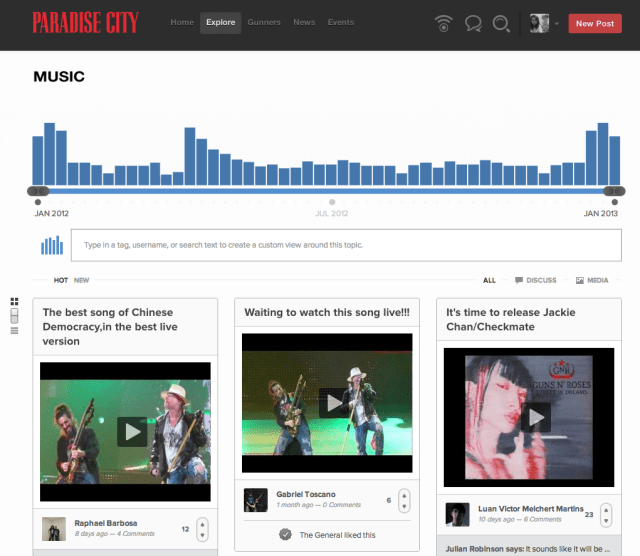The image size is (640, 556).
Task: Open Raphael Barbosa's profile name
Action: (x=106, y=523)
